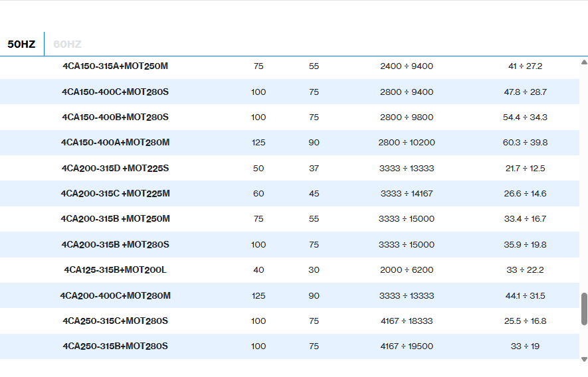Click the scroll down arrow of the table
This screenshot has height=377, width=588.
[x=584, y=359]
